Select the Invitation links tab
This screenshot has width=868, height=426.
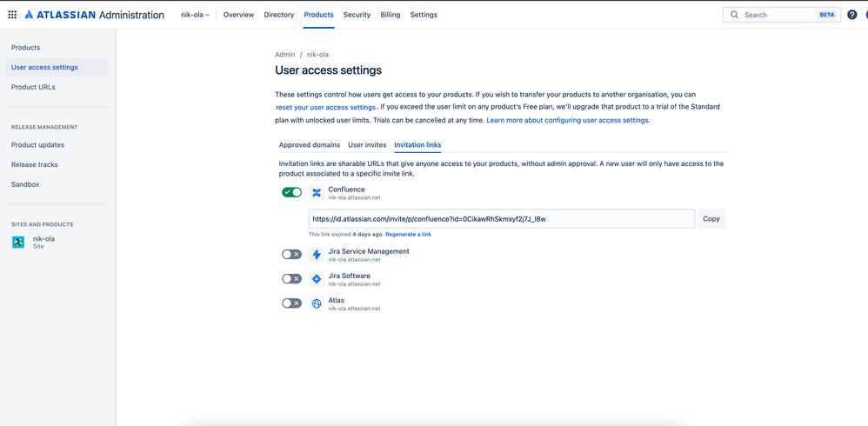point(418,145)
